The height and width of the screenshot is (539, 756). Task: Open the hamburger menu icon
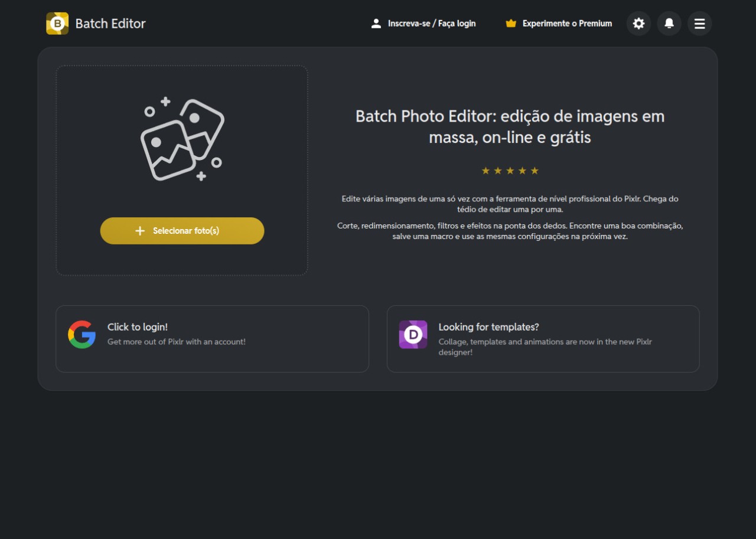coord(700,24)
